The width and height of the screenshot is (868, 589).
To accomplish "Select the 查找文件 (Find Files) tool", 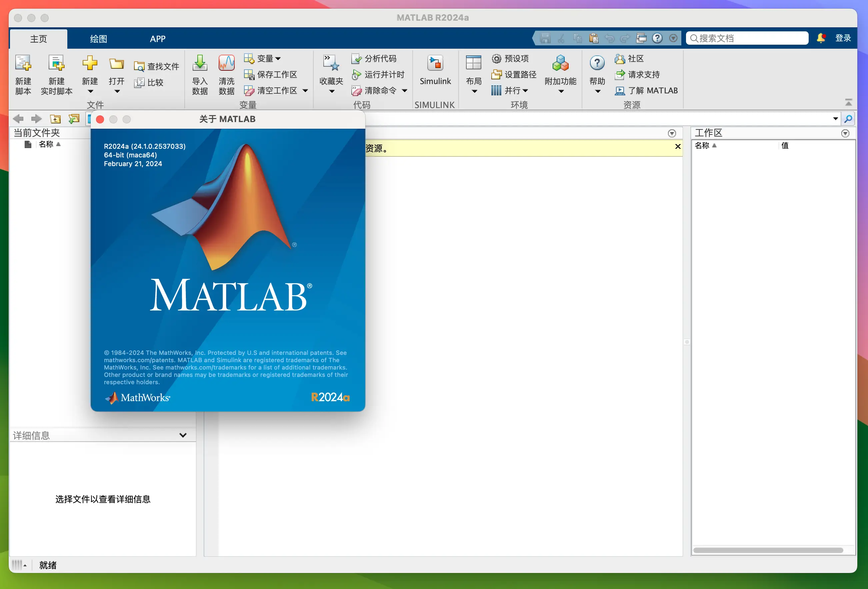I will [157, 65].
